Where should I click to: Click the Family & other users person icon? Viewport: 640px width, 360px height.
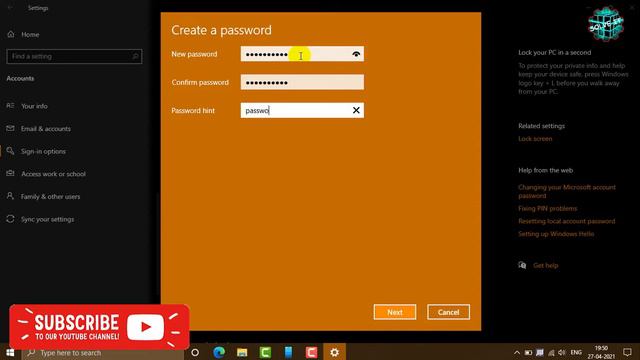[10, 196]
